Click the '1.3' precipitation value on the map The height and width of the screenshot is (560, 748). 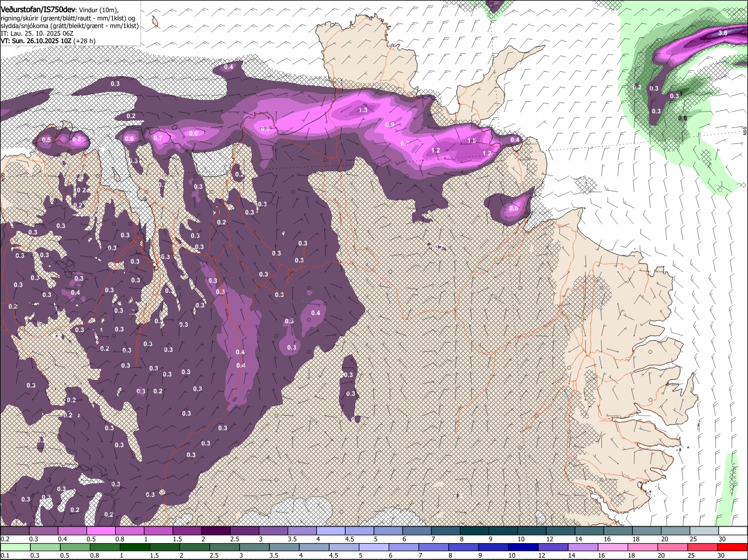[x=363, y=110]
